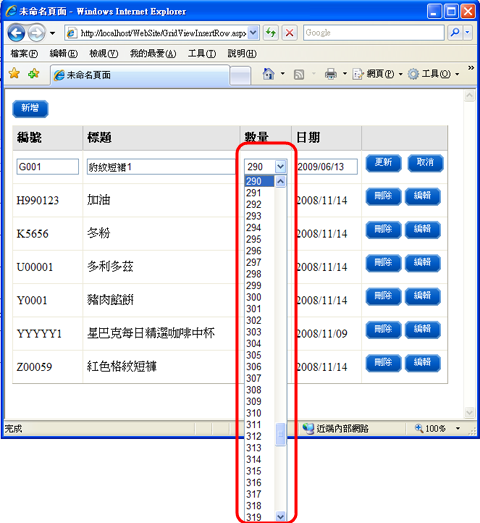Click the red Stop loading icon
480x523 pixels.
tap(289, 33)
